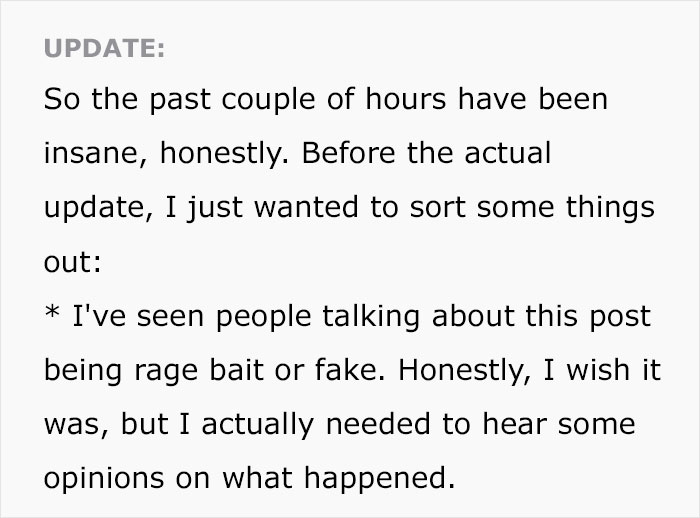Click the gray "UPDATE:" heading
This screenshot has height=518, width=700.
(x=103, y=49)
